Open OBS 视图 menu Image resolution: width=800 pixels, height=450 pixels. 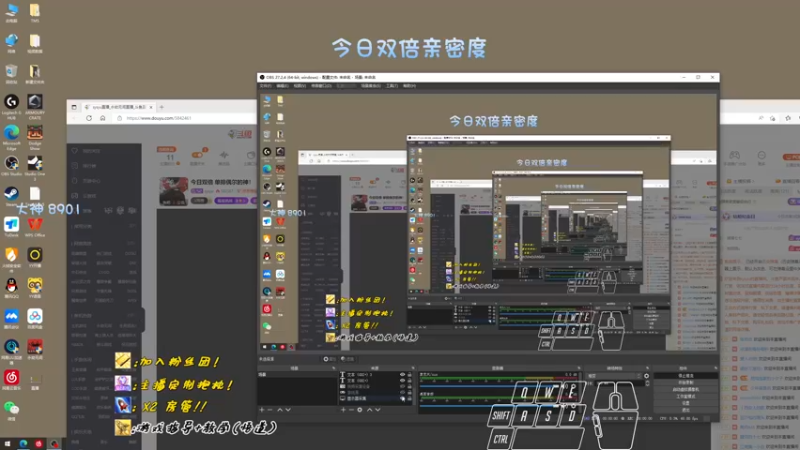coord(299,86)
